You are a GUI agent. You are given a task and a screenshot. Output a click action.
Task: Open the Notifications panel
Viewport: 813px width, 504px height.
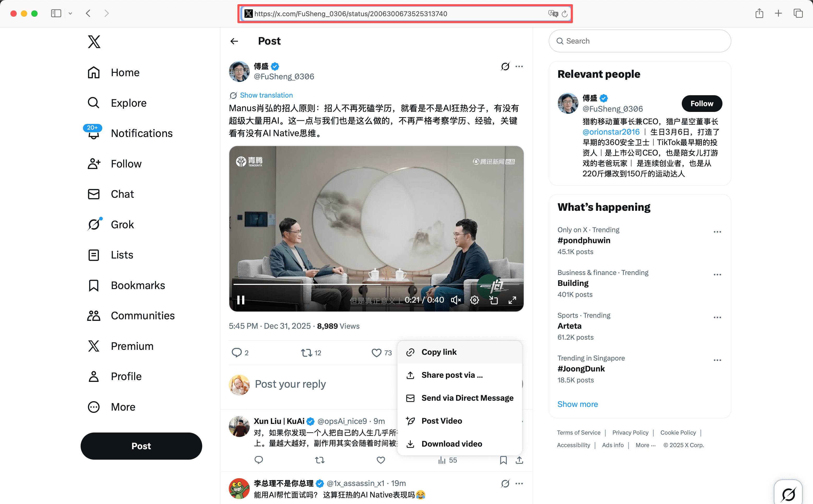pyautogui.click(x=141, y=133)
